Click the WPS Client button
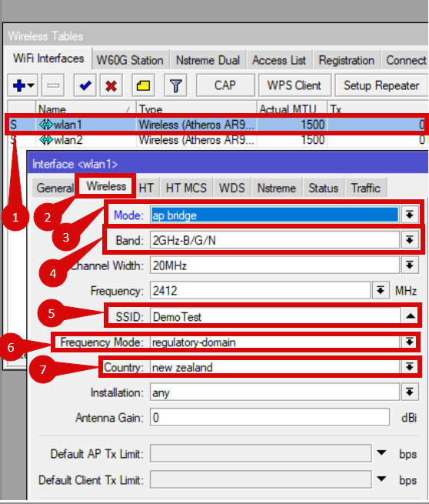This screenshot has width=429, height=504. pos(294,85)
